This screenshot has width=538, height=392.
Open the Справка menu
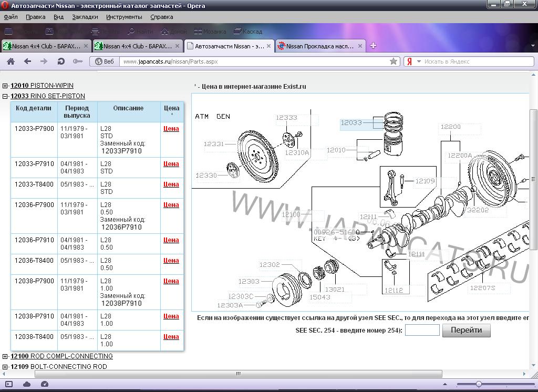pos(162,17)
